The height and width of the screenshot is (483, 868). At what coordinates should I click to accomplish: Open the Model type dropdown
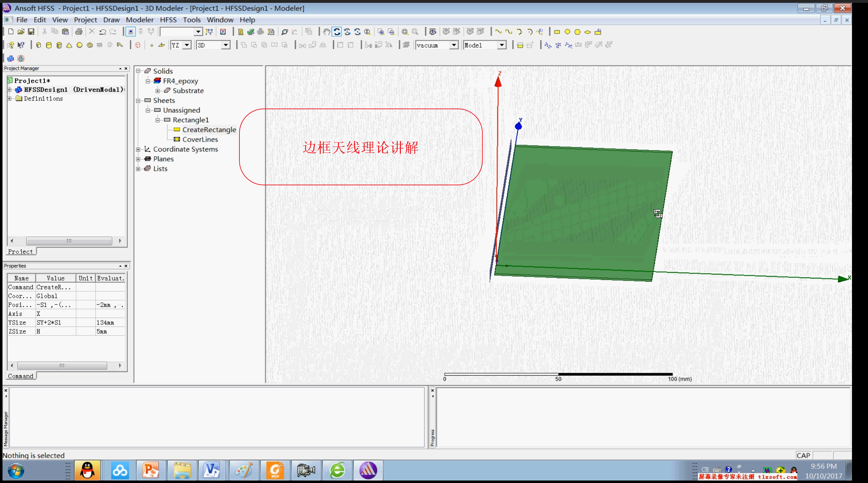502,45
